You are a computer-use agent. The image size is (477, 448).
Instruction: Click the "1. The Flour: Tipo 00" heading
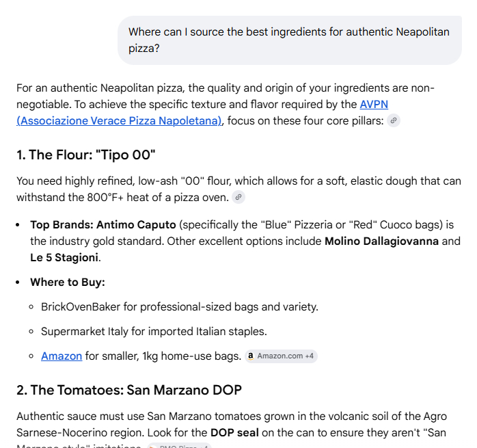(x=86, y=155)
